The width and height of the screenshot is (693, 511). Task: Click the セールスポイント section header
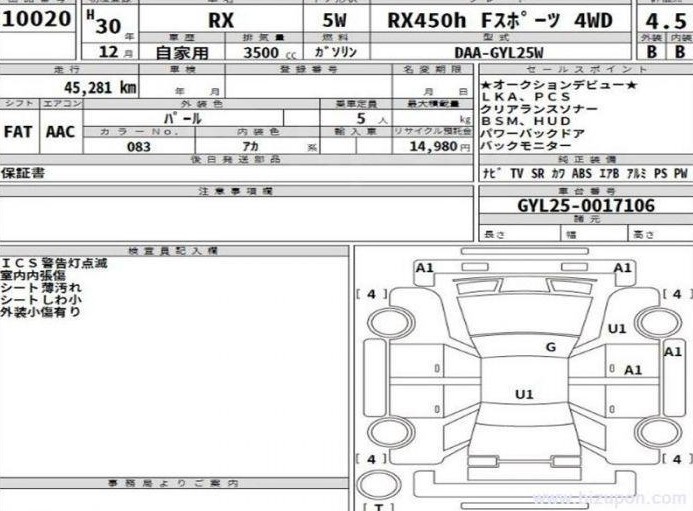click(586, 69)
